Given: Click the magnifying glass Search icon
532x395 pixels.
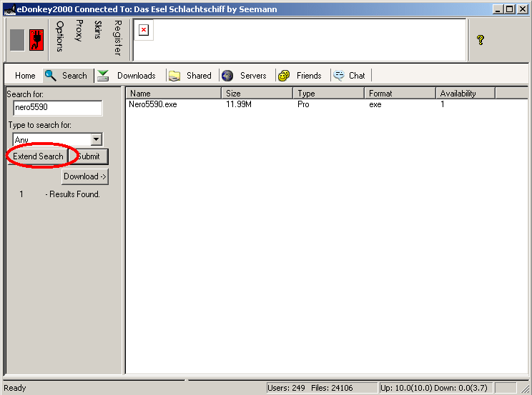Looking at the screenshot, I should coord(51,75).
